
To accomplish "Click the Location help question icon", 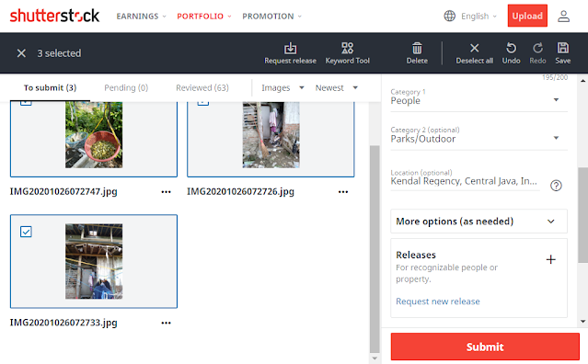I will 556,186.
